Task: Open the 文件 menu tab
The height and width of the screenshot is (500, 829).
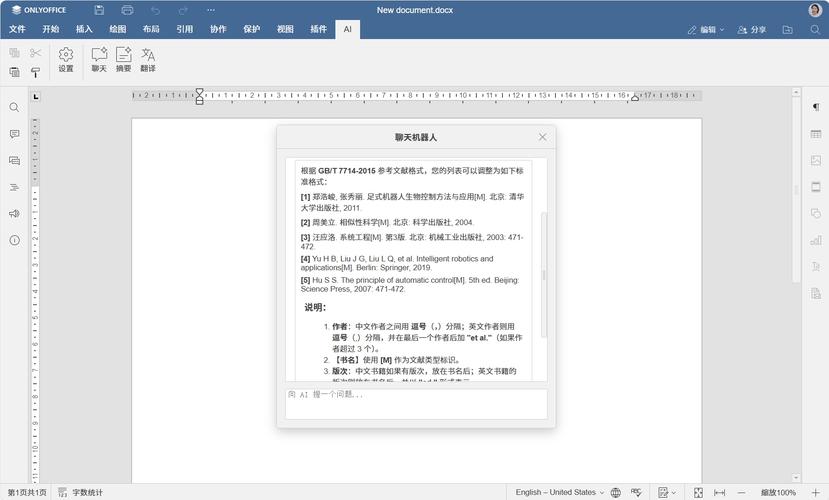Action: pyautogui.click(x=17, y=29)
